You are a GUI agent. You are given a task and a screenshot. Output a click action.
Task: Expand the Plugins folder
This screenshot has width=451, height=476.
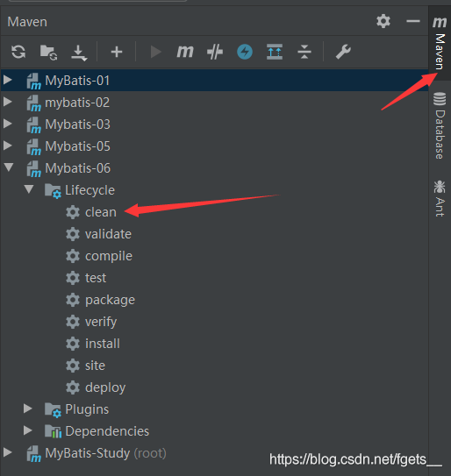click(28, 409)
